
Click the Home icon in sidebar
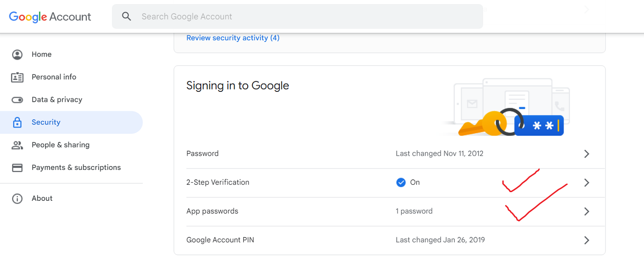coord(17,54)
